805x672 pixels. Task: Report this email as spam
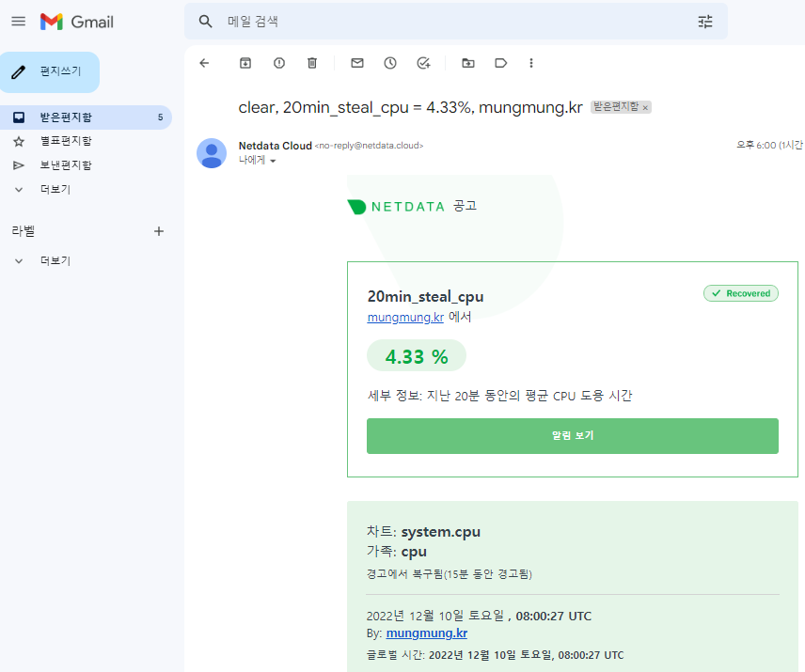(x=279, y=63)
